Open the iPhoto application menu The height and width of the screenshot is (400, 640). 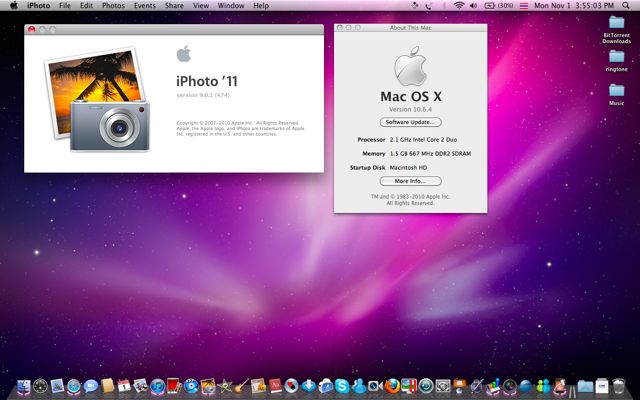pos(39,6)
